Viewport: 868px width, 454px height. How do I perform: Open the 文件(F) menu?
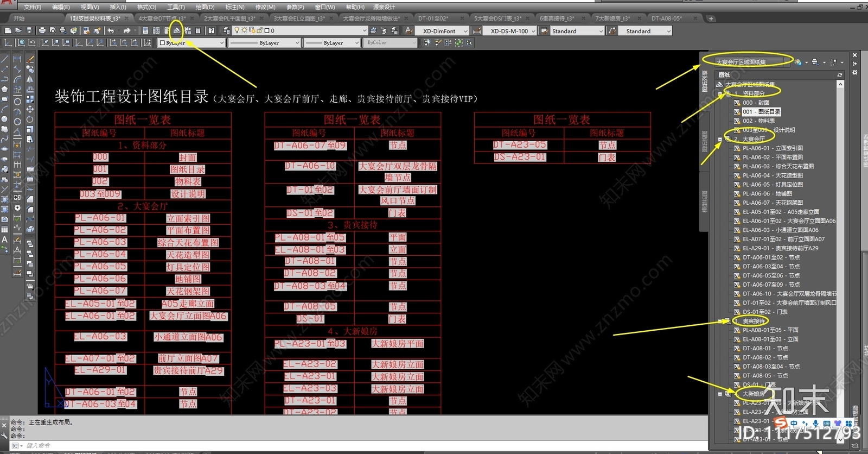(x=33, y=7)
